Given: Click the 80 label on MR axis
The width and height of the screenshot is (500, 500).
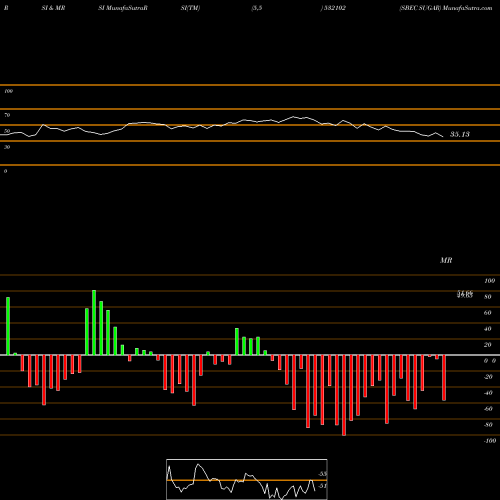Looking at the screenshot, I should [488, 297].
